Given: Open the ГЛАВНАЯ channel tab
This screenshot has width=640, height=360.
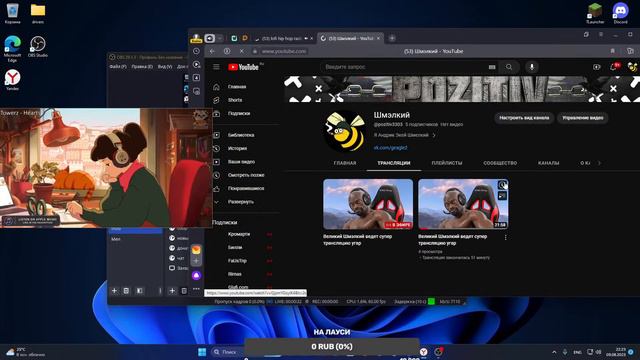Looking at the screenshot, I should (x=345, y=163).
